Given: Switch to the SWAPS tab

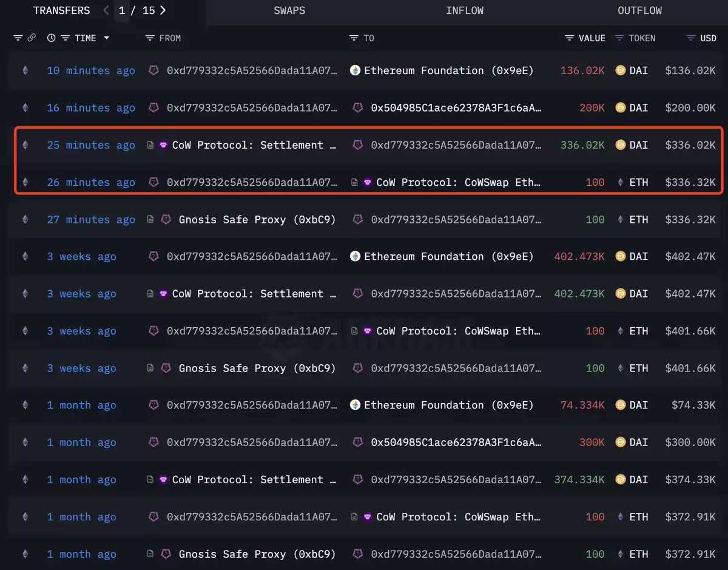Looking at the screenshot, I should pyautogui.click(x=289, y=10).
